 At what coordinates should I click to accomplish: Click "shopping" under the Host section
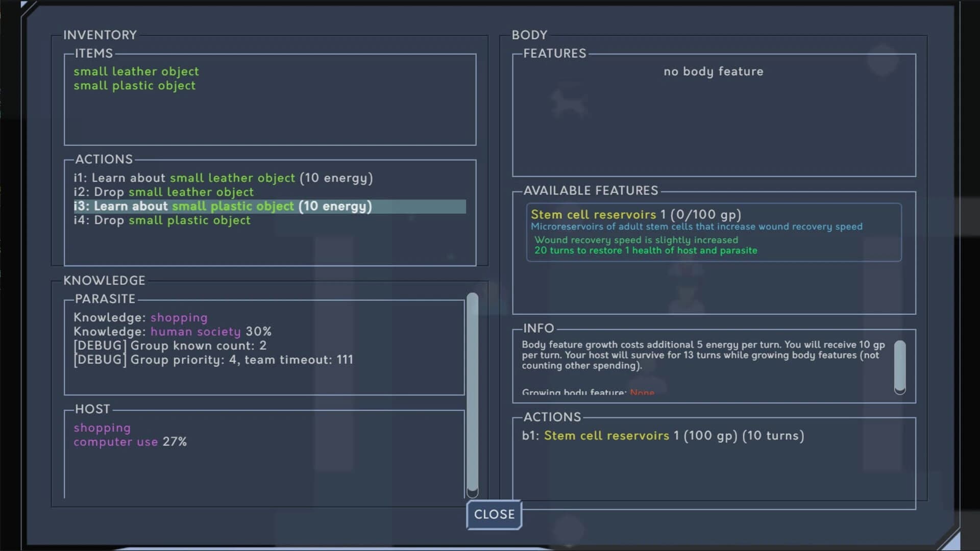coord(102,428)
